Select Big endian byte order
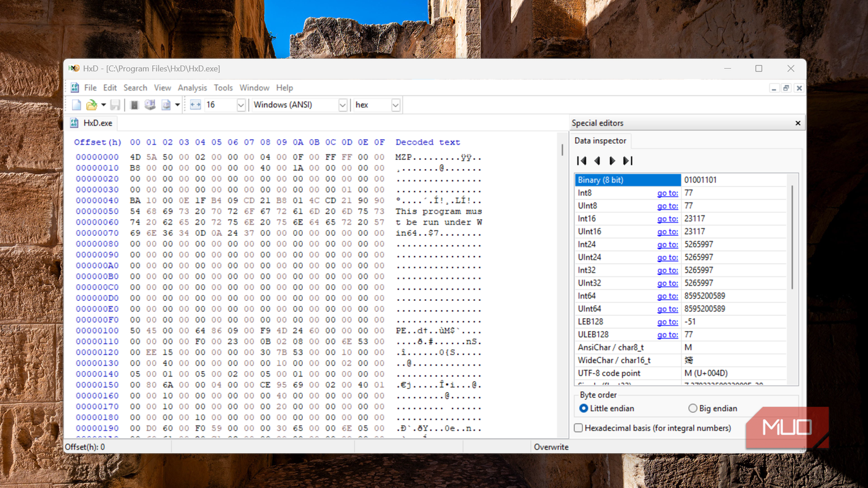Image resolution: width=868 pixels, height=488 pixels. 712,409
